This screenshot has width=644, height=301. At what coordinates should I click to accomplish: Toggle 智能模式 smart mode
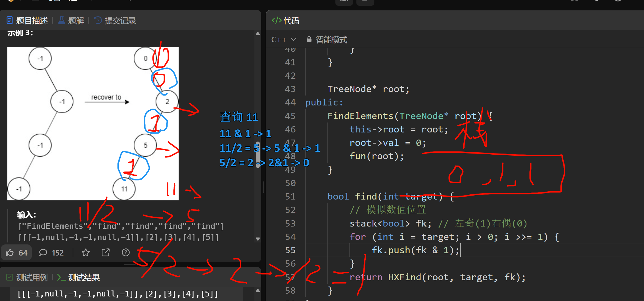pos(331,40)
